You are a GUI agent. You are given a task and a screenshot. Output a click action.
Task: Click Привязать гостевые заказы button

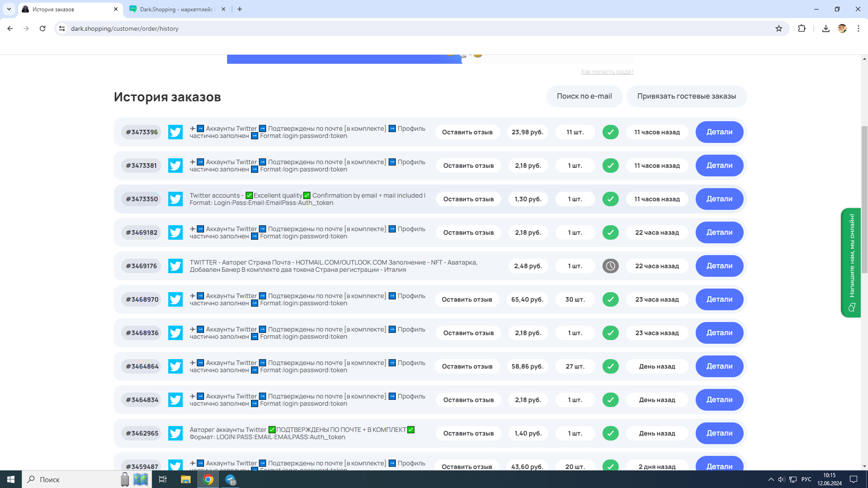tap(686, 96)
